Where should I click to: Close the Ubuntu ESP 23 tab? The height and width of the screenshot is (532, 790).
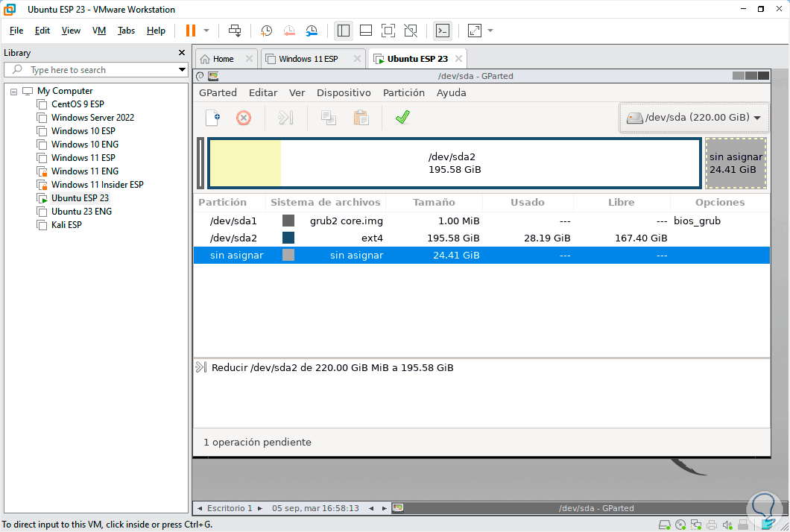(458, 59)
